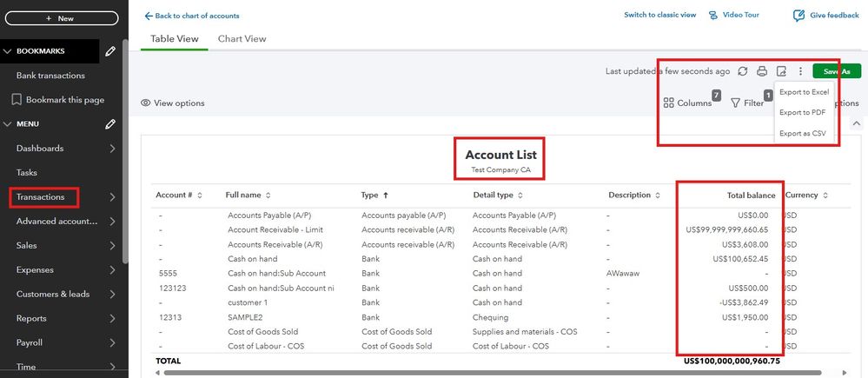868x378 pixels.
Task: Switch to the Chart View tab
Action: [x=242, y=39]
